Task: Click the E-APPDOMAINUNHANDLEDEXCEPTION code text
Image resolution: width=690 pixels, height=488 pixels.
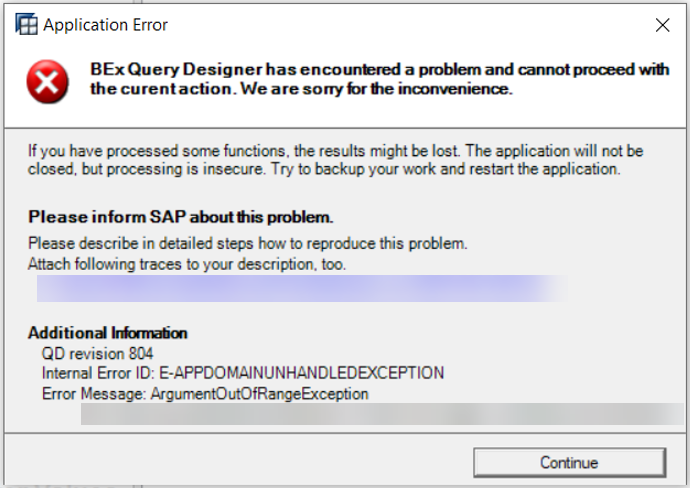Action: click(x=301, y=373)
